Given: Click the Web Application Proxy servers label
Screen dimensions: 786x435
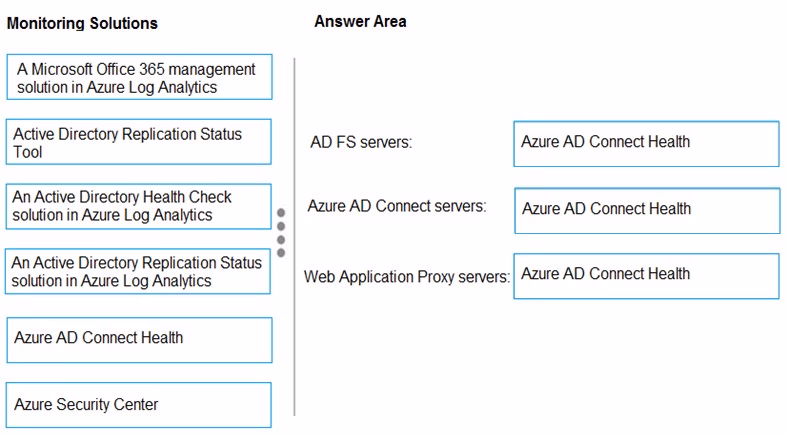Looking at the screenshot, I should 407,277.
